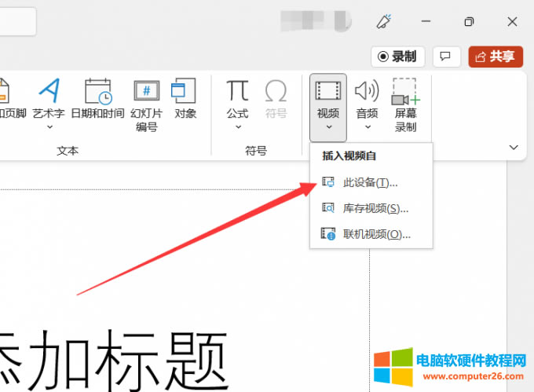The image size is (534, 392).
Task: Insert slide number via 幻灯片编号
Action: tap(147, 92)
